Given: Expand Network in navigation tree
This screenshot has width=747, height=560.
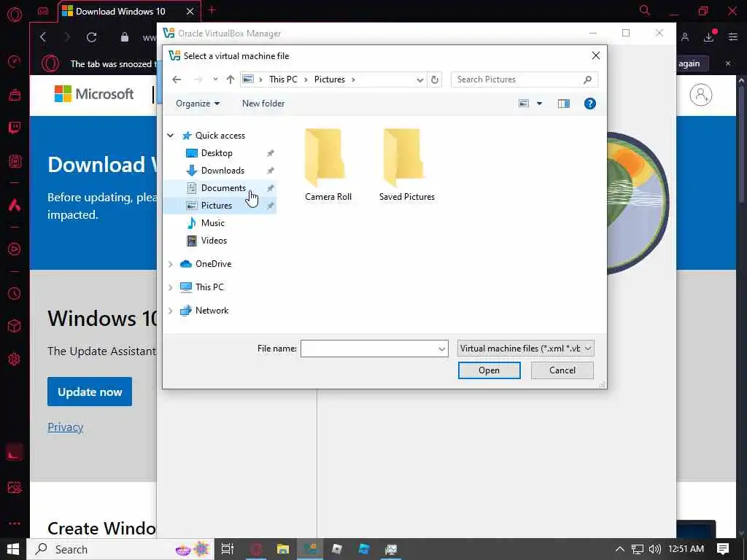Looking at the screenshot, I should click(x=170, y=311).
